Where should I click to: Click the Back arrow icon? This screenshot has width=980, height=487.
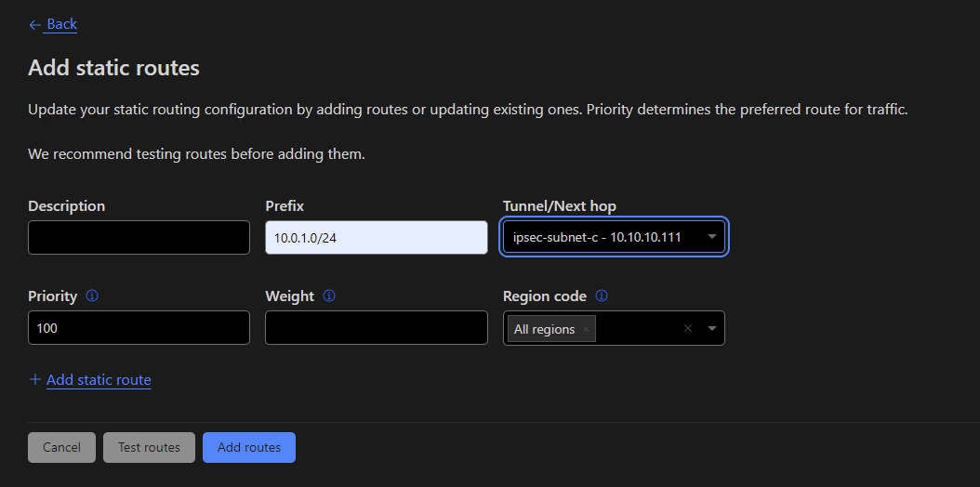(x=35, y=25)
